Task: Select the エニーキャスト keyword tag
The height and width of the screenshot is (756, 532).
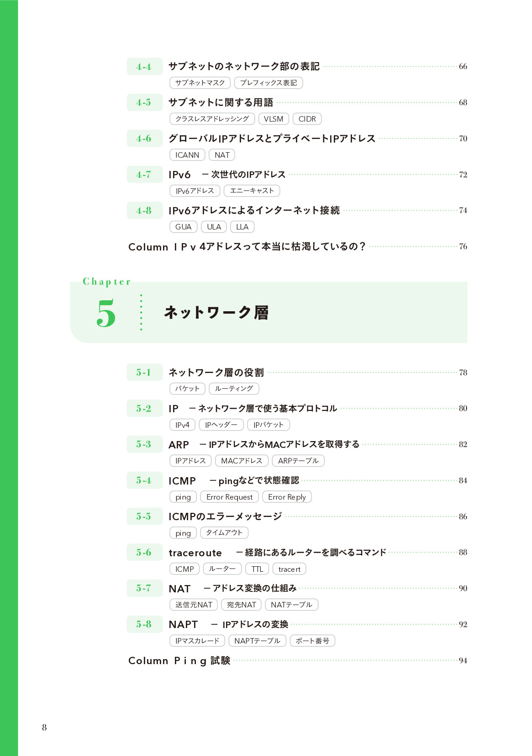Action: point(252,191)
